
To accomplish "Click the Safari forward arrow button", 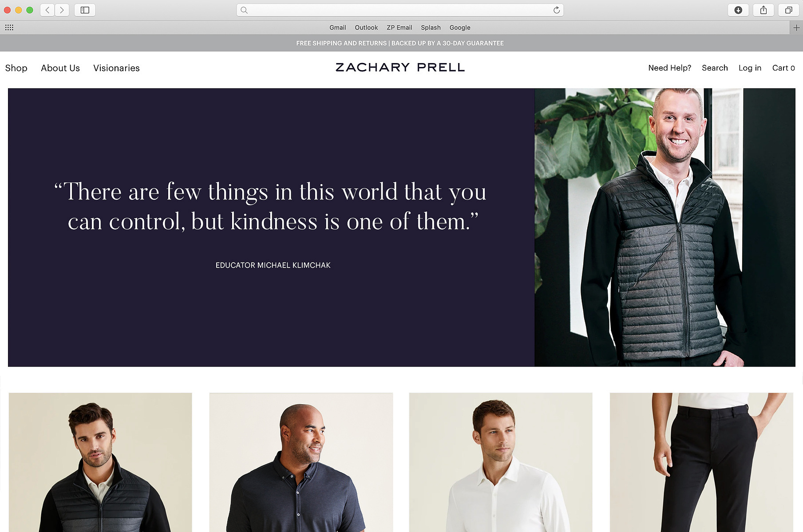I will pos(62,10).
